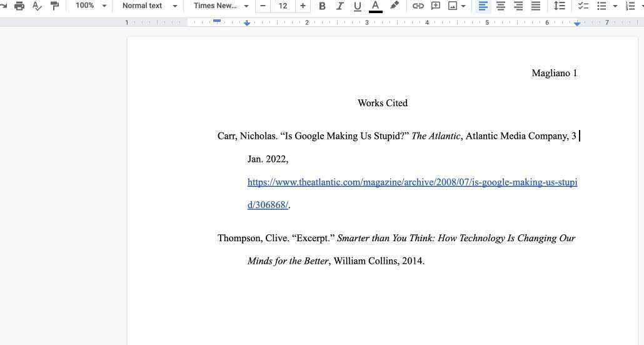The width and height of the screenshot is (644, 345).
Task: Run spelling and grammar check
Action: click(x=37, y=6)
